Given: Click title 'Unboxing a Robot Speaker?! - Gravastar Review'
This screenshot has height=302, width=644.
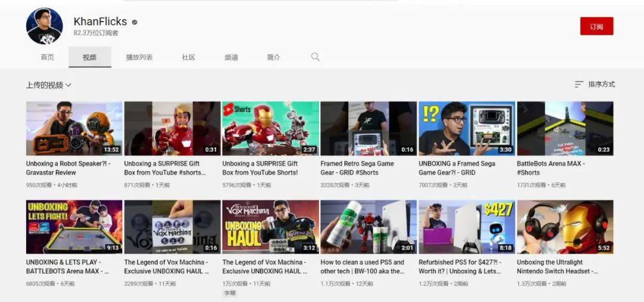Looking at the screenshot, I should coord(68,168).
